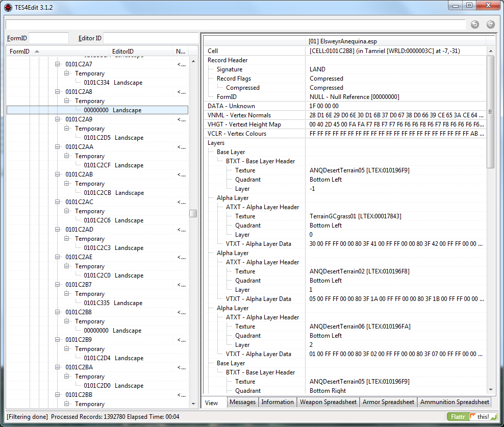Image resolution: width=504 pixels, height=427 pixels.
Task: Collapse the Temporary branch under 0101C2BB
Action: click(67, 404)
